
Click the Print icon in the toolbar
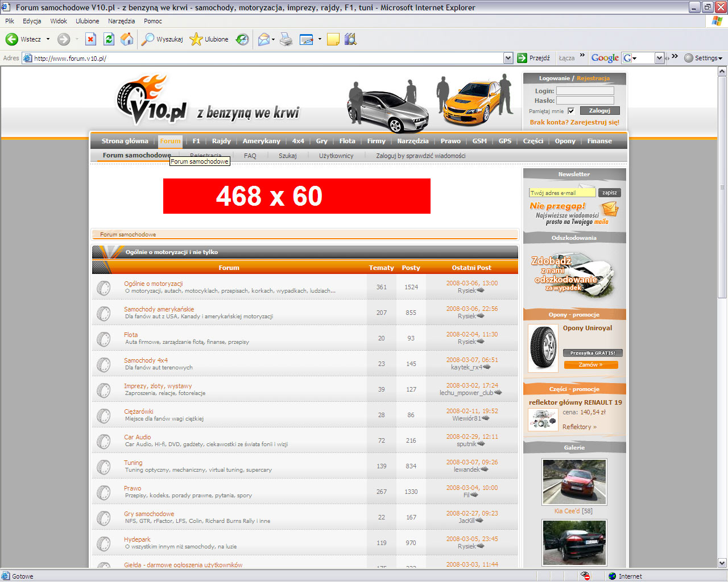tap(286, 39)
